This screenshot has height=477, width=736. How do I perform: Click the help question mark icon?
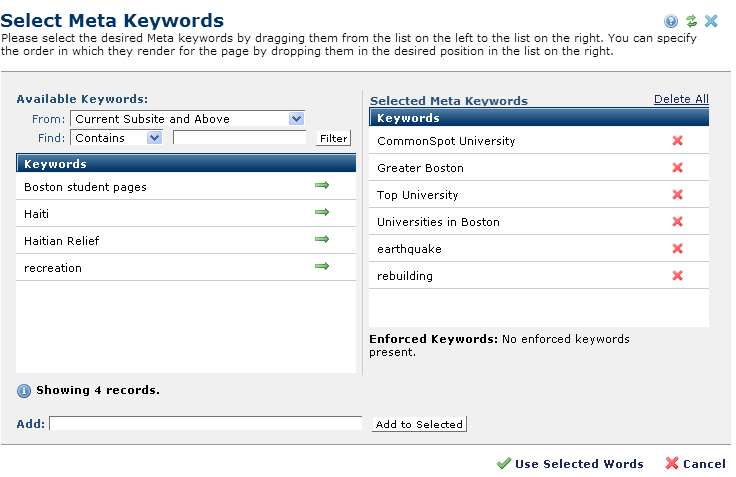click(670, 21)
